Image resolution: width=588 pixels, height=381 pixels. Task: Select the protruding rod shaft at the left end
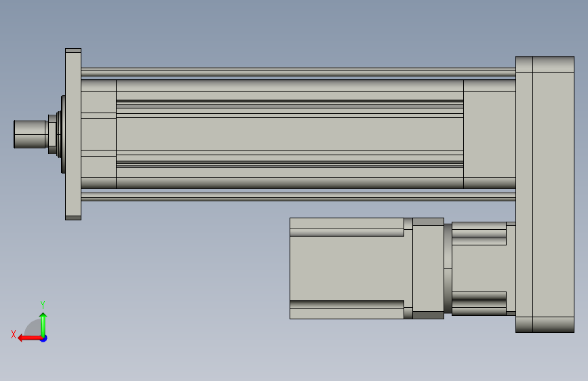pos(30,134)
